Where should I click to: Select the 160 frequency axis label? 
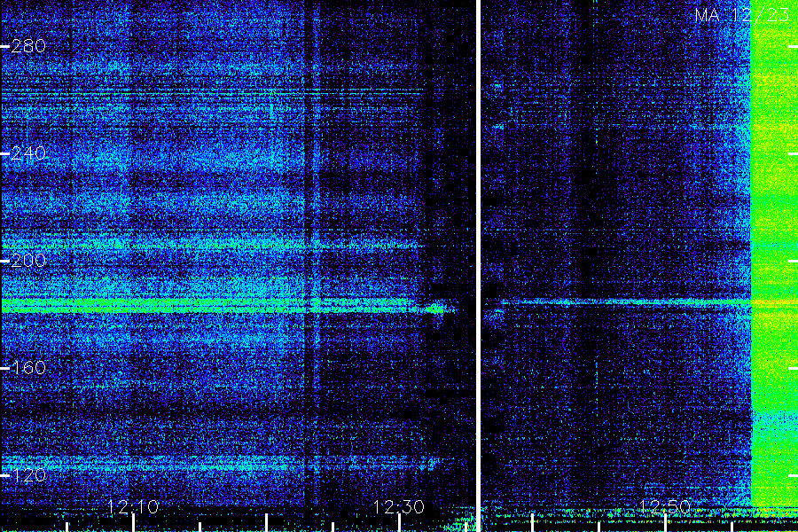tap(28, 368)
